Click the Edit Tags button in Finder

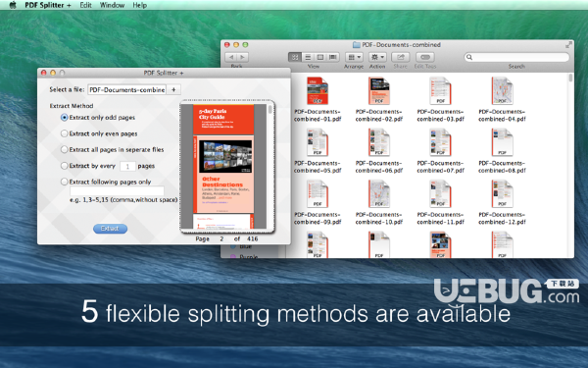(x=425, y=57)
